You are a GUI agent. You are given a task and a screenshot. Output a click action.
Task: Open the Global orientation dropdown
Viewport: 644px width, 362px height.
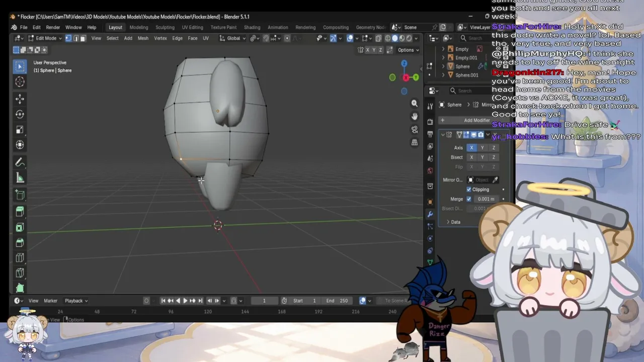[233, 38]
